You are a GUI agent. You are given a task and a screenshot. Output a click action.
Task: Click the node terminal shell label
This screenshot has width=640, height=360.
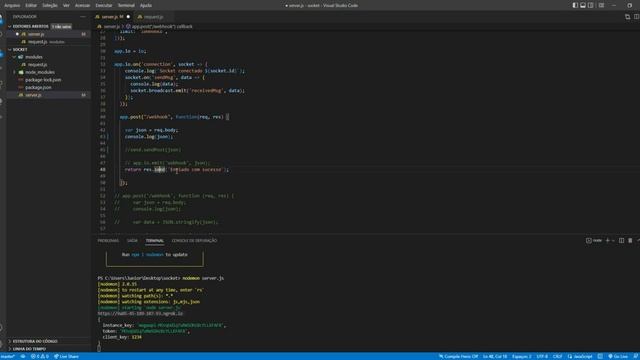(594, 241)
